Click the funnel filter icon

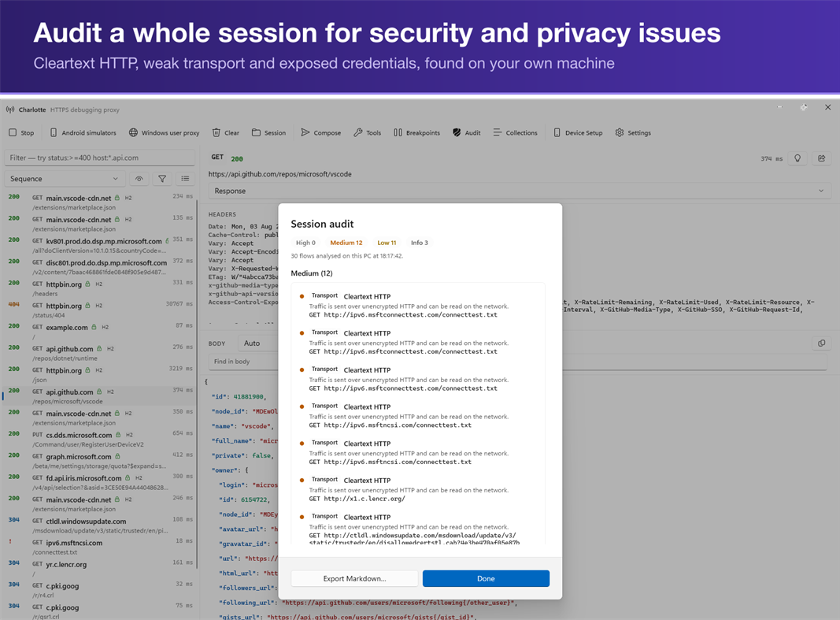pos(162,179)
